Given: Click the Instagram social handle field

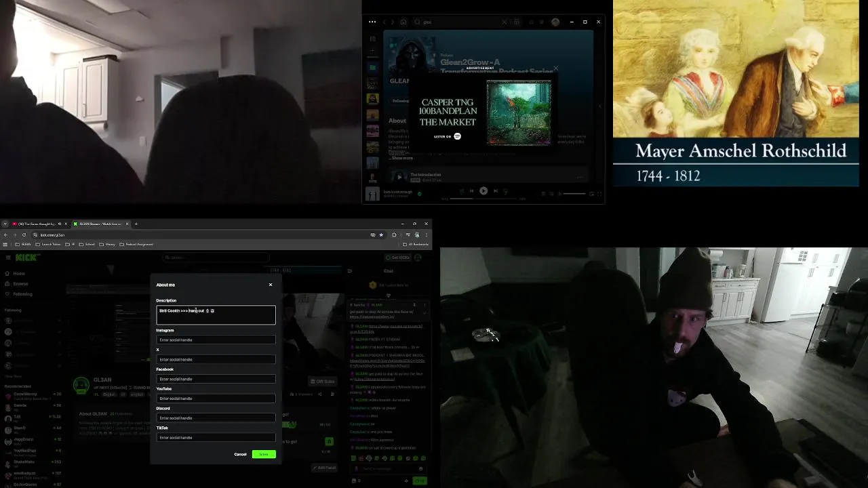Looking at the screenshot, I should coord(216,340).
